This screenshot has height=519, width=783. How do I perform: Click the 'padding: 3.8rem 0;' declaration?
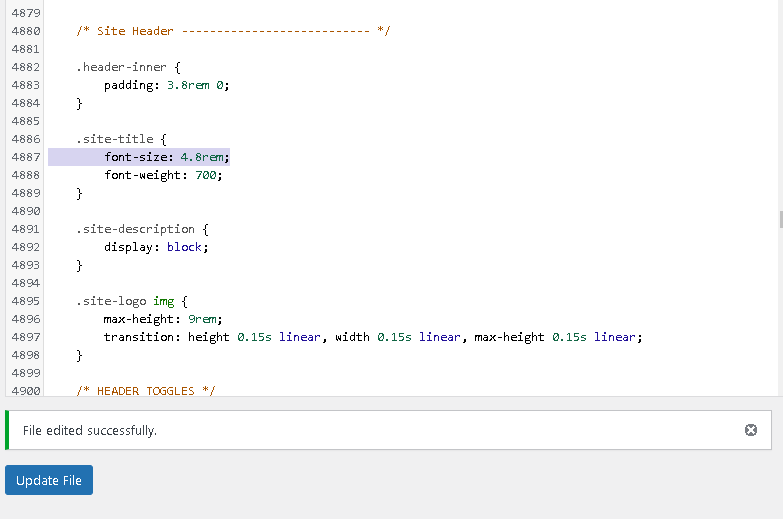coord(167,85)
